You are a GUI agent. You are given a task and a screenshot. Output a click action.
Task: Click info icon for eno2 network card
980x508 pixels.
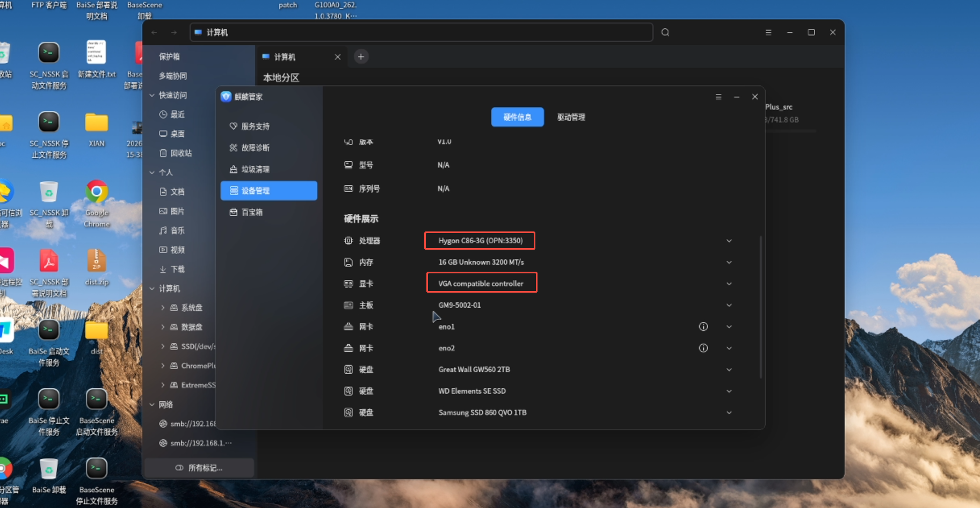(x=703, y=348)
